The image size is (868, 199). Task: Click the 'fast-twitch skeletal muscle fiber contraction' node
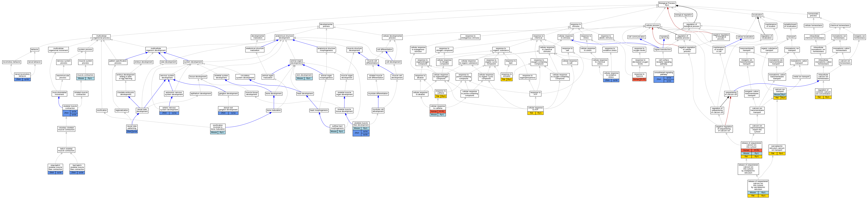(77, 169)
